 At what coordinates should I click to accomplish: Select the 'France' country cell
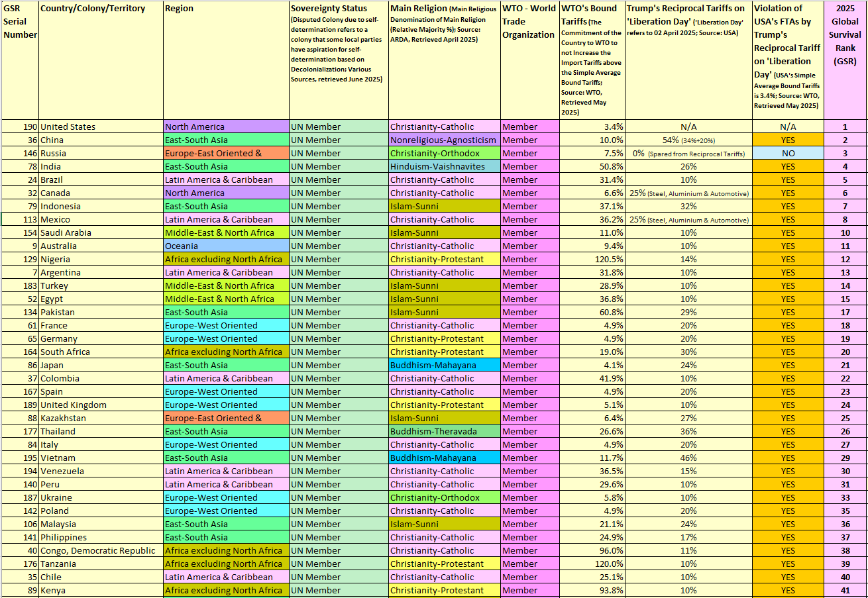tap(101, 325)
